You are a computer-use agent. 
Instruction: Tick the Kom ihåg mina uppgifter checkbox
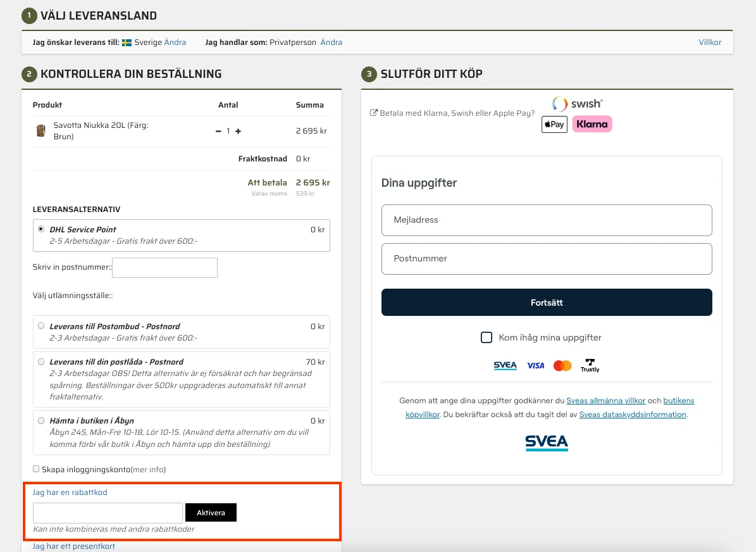pos(486,337)
